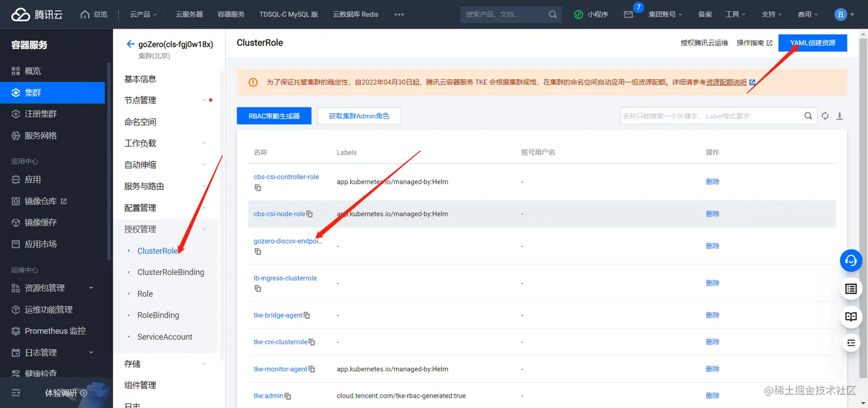Open the message mail icon
The width and height of the screenshot is (868, 408).
click(628, 15)
